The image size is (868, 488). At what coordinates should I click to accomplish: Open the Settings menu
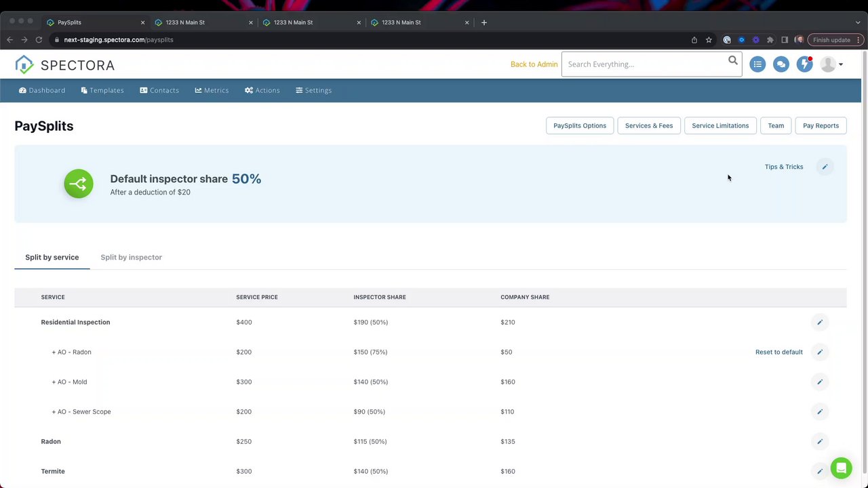(313, 90)
